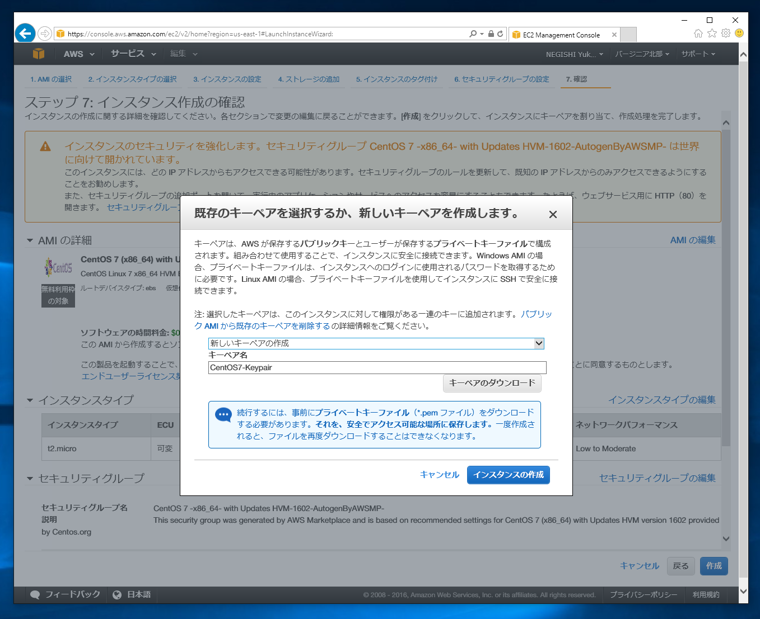760x619 pixels.
Task: Go to step 5. インスタンスのタグ付け
Action: click(x=396, y=79)
